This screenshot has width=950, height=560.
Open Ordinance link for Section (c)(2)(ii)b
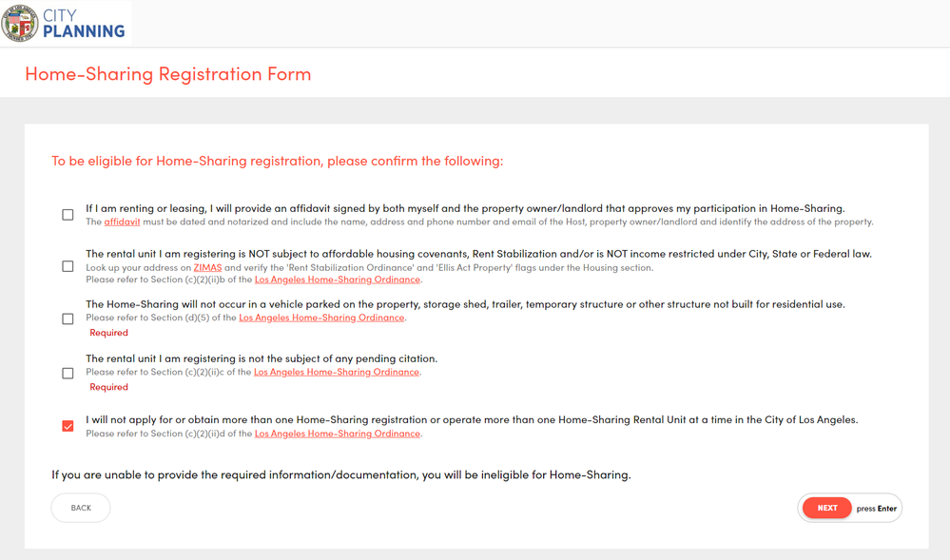(x=337, y=280)
